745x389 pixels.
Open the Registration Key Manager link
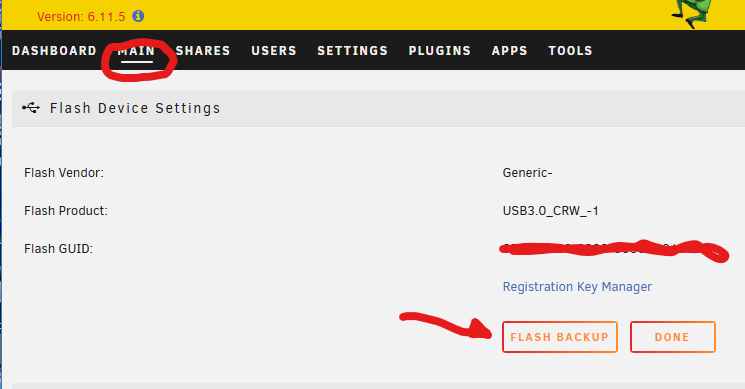click(577, 287)
